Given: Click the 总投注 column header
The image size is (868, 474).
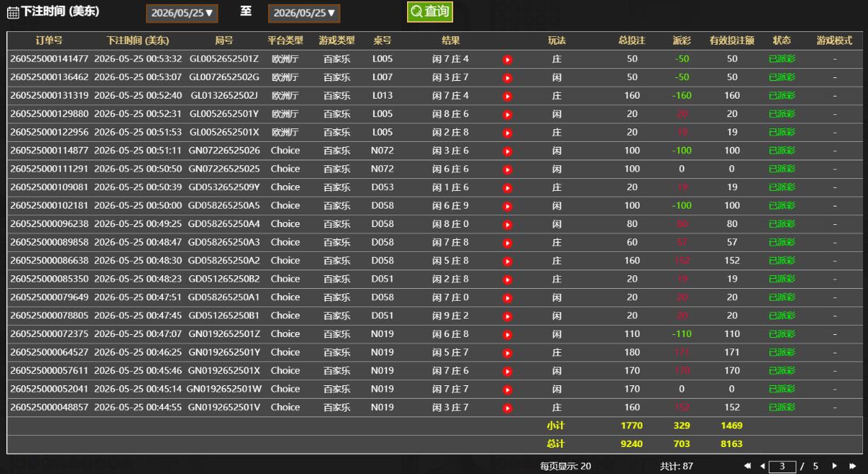Looking at the screenshot, I should pos(632,40).
